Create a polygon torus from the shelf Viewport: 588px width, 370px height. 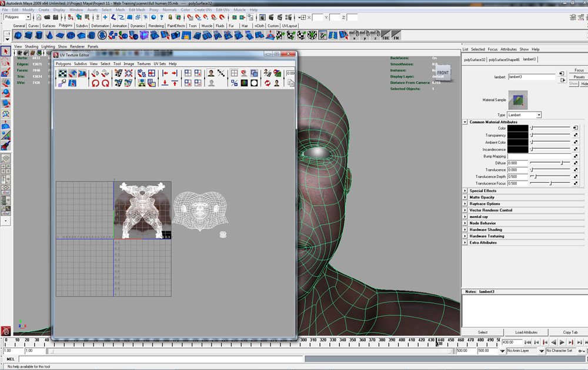pos(70,36)
